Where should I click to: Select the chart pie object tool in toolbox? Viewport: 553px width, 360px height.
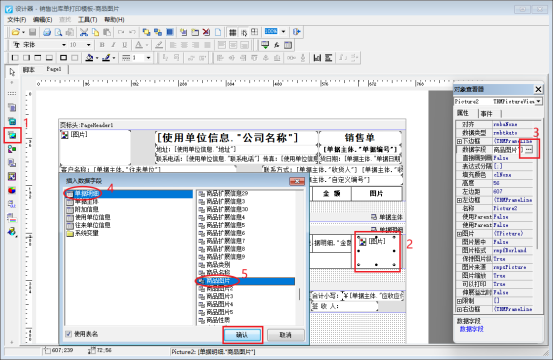click(x=12, y=190)
